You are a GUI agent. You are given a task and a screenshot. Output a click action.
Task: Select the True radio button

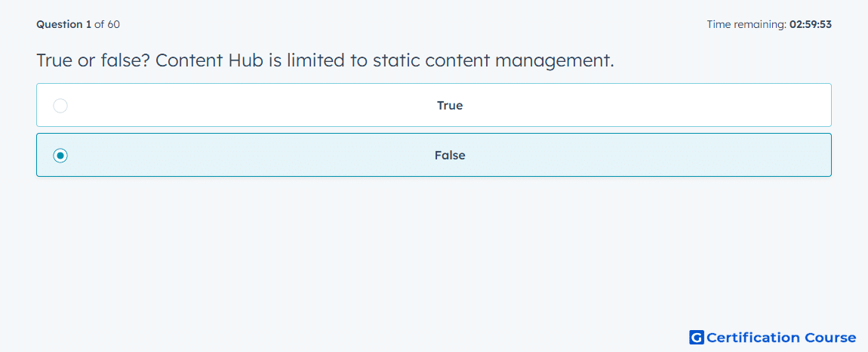click(60, 105)
